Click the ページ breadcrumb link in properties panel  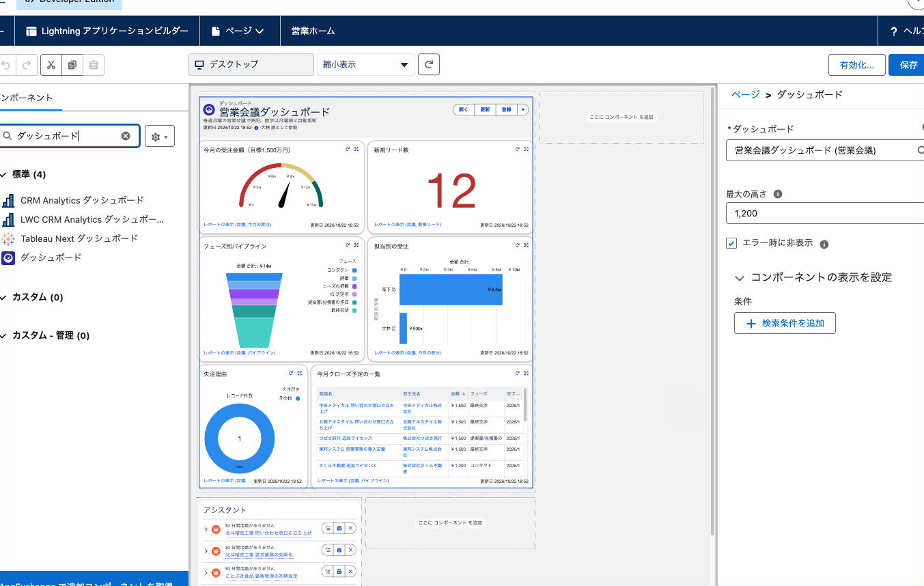(x=745, y=95)
